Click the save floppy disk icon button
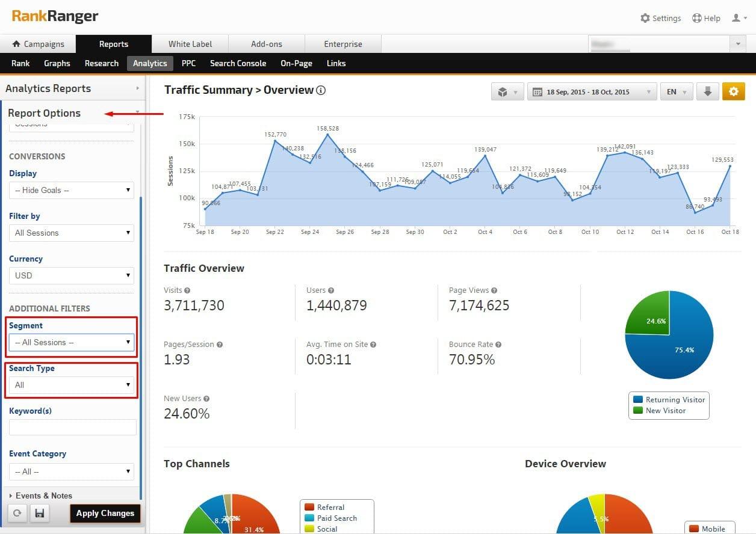The image size is (756, 534). click(40, 514)
